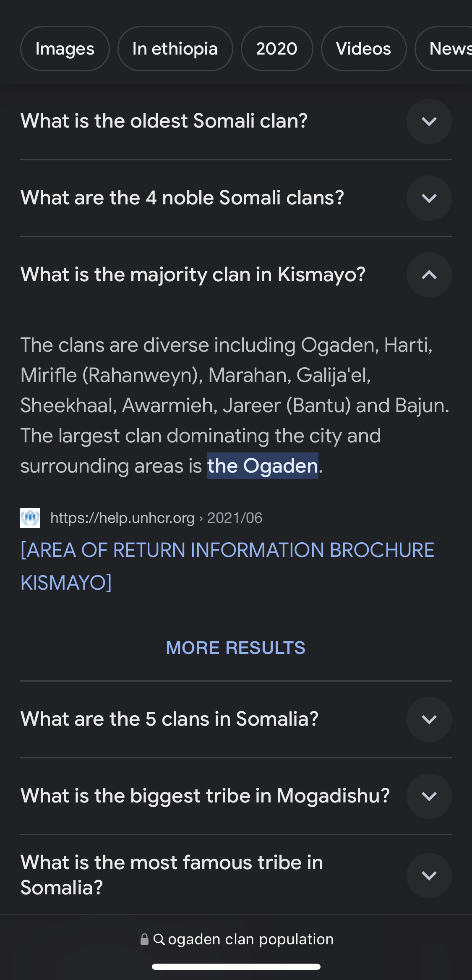Viewport: 472px width, 980px height.
Task: Tap the lock icon in the address bar
Action: click(x=144, y=939)
